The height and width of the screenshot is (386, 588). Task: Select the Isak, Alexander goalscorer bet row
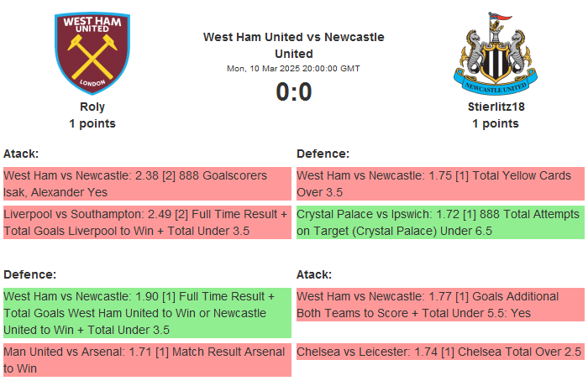[x=147, y=184]
